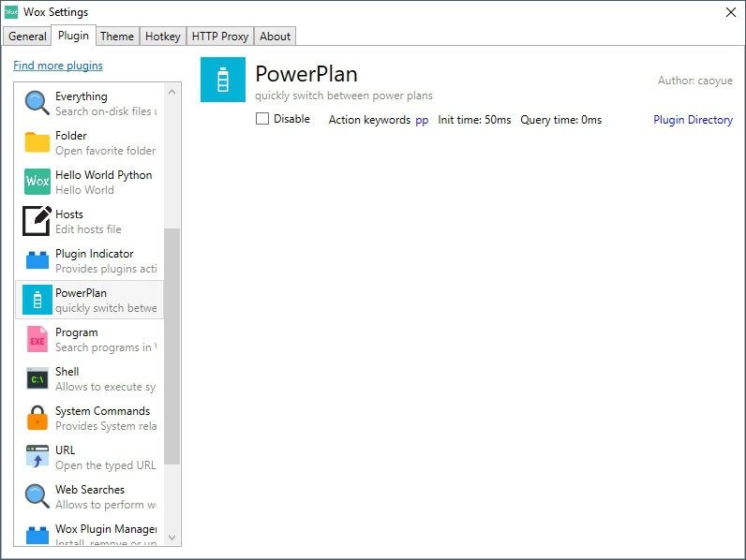Click the Shell plugin terminal icon
The image size is (746, 560).
[37, 378]
